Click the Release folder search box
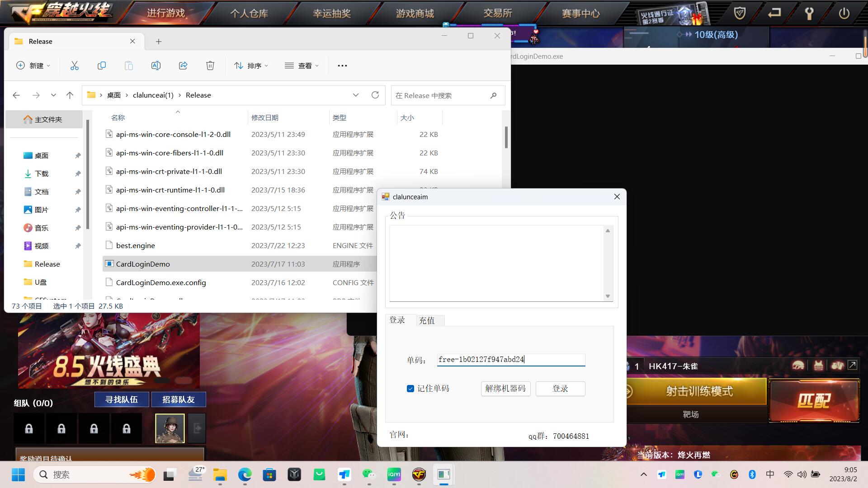 coord(448,95)
